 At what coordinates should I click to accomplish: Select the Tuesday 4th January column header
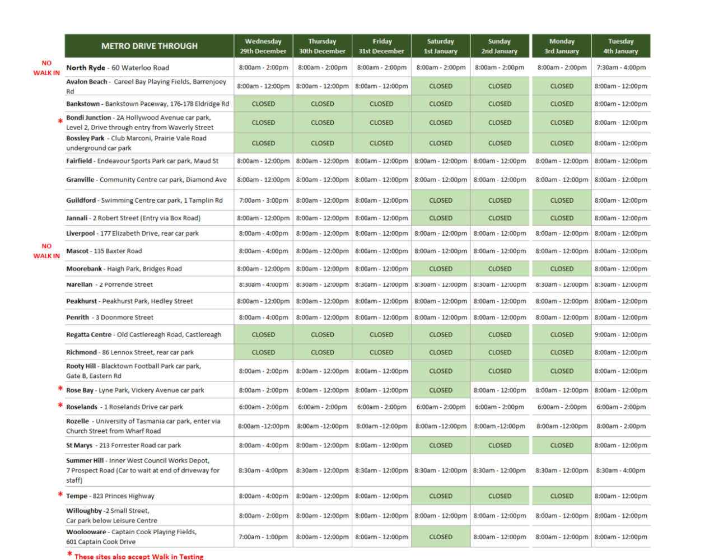click(x=620, y=46)
